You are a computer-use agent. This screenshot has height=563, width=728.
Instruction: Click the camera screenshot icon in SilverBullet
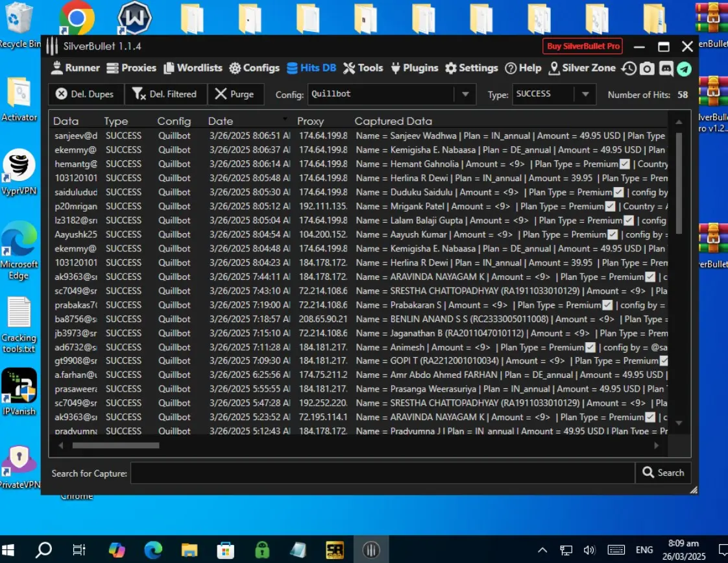[x=647, y=69]
